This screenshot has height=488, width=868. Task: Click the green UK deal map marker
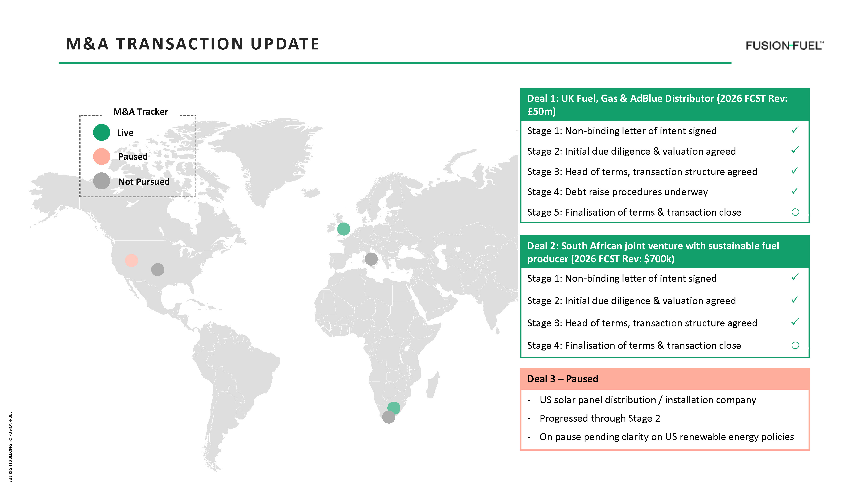tap(344, 229)
